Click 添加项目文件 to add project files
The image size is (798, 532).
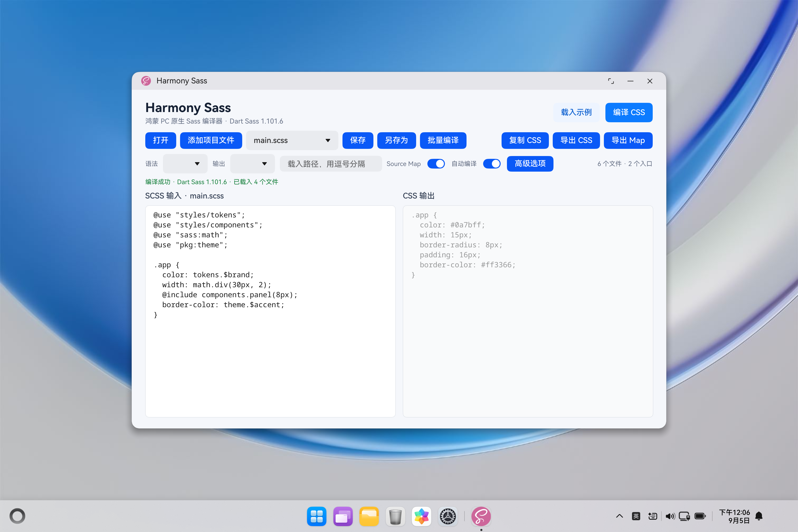[x=211, y=140]
